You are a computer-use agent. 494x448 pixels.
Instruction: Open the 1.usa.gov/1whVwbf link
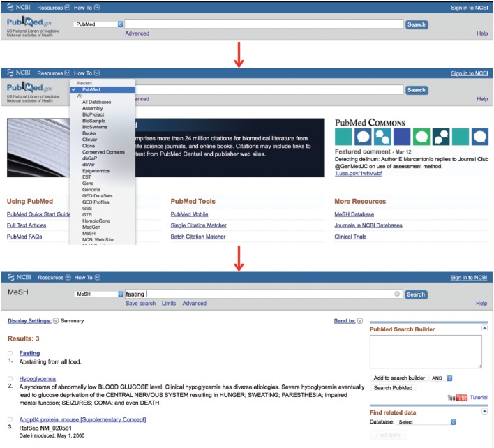pyautogui.click(x=358, y=174)
